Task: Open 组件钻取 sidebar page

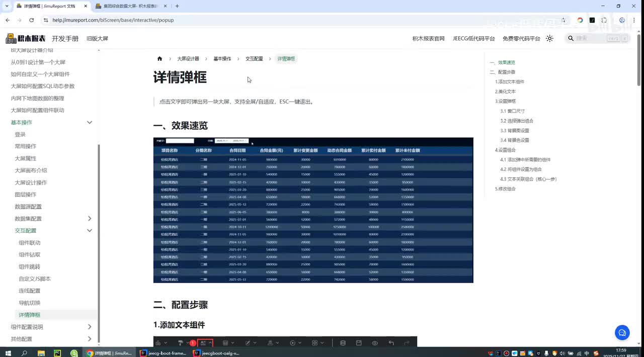Action: pos(30,255)
